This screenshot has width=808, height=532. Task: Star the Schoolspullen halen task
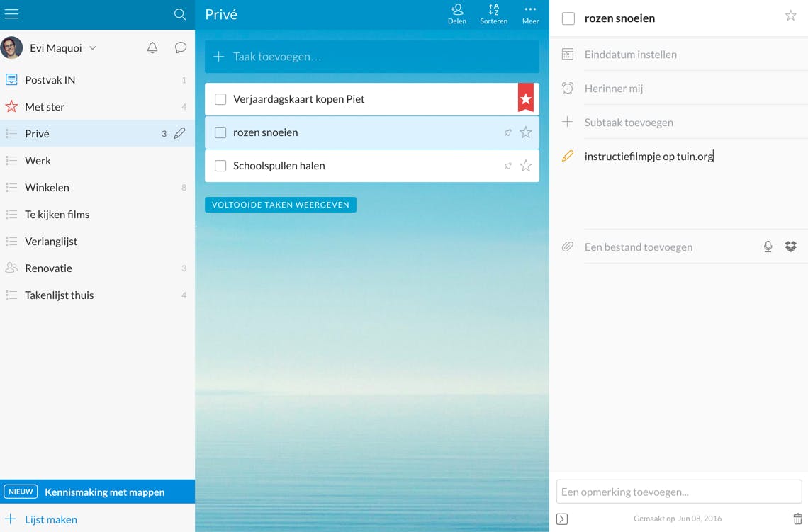[x=526, y=166]
